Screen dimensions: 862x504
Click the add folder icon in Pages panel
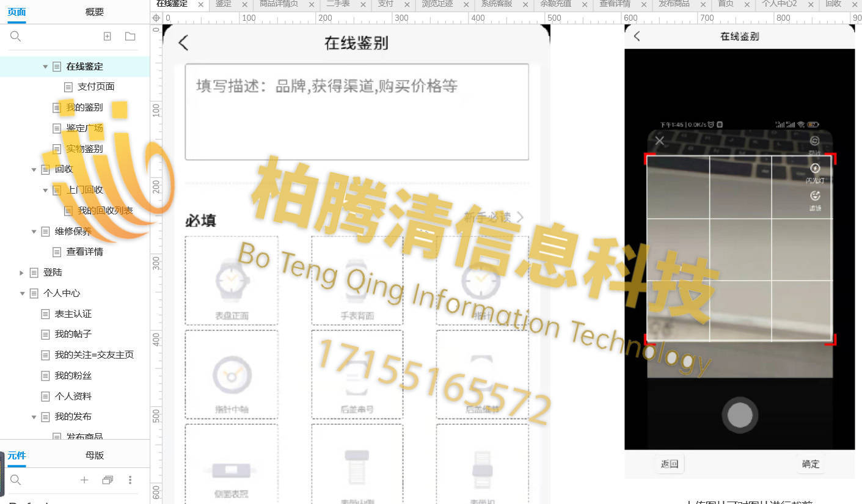coord(130,37)
